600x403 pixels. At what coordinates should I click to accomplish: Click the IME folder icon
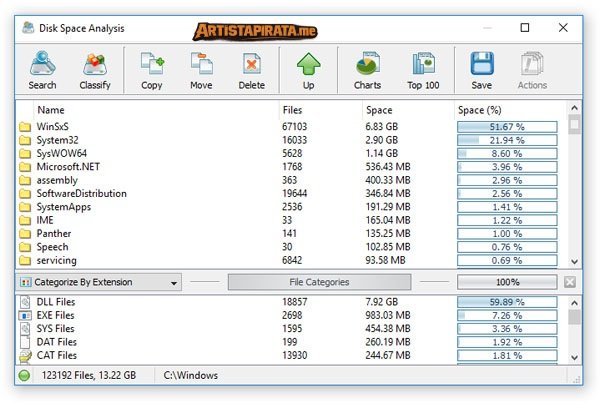pyautogui.click(x=25, y=220)
